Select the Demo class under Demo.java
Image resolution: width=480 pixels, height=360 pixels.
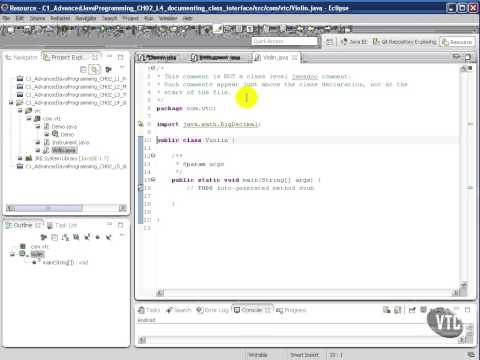click(63, 134)
